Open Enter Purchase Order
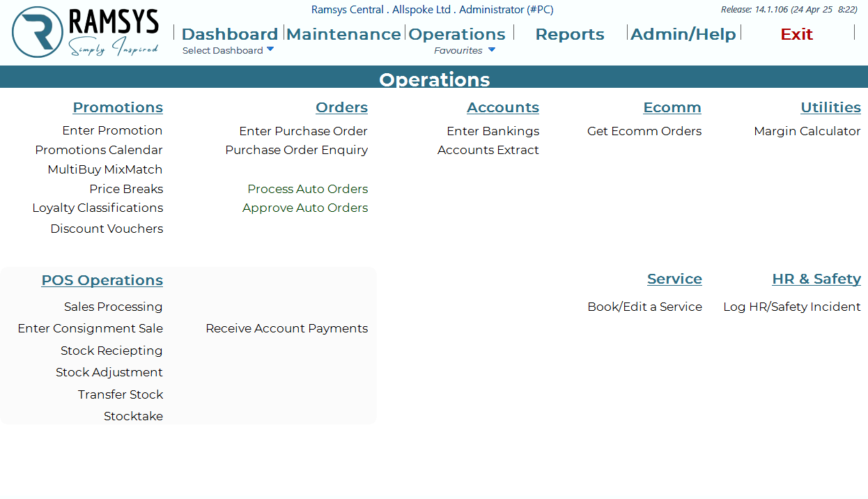 (303, 131)
